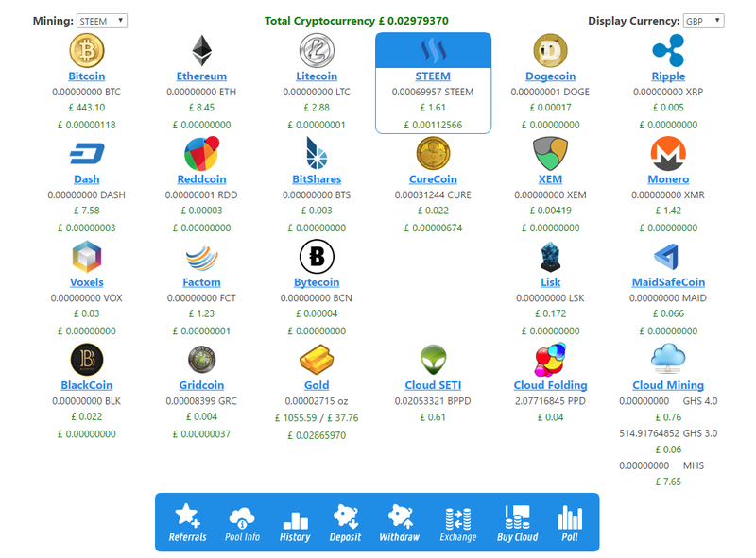Click the Gold bars icon
756x558 pixels.
[317, 360]
